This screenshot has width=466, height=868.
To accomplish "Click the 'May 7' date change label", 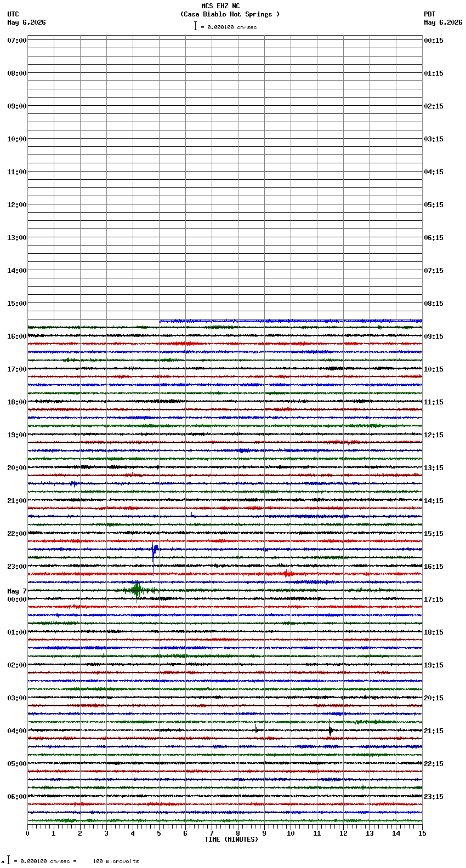I will pyautogui.click(x=17, y=591).
